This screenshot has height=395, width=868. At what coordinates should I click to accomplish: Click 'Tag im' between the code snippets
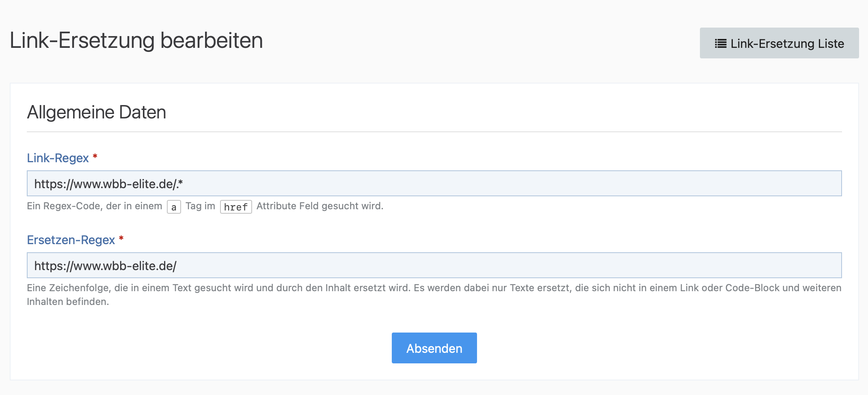[x=200, y=206]
